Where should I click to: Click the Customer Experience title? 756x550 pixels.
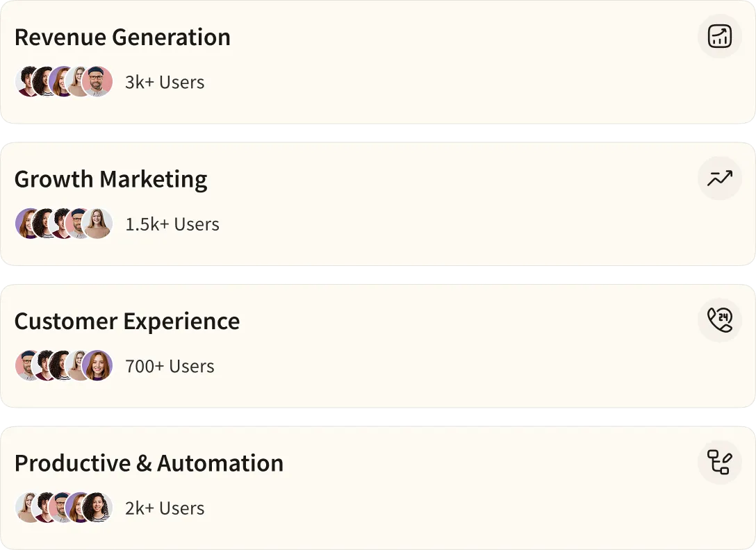pyautogui.click(x=127, y=321)
